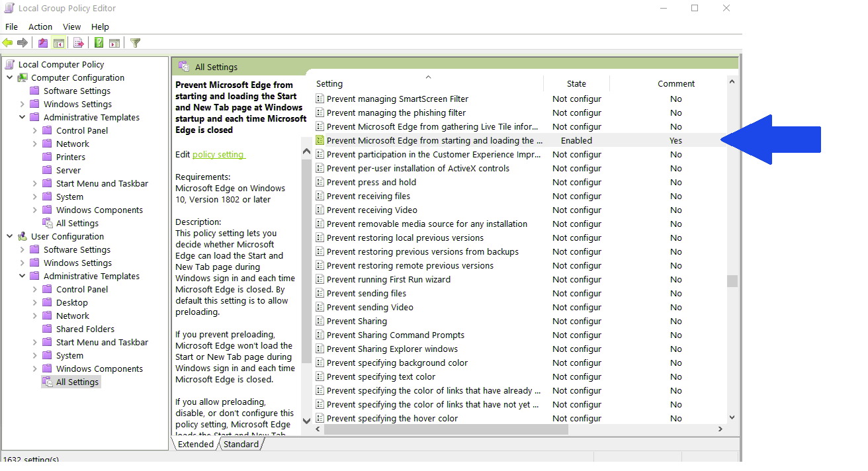Toggle the Show/Hide Action Pane icon

pyautogui.click(x=114, y=43)
